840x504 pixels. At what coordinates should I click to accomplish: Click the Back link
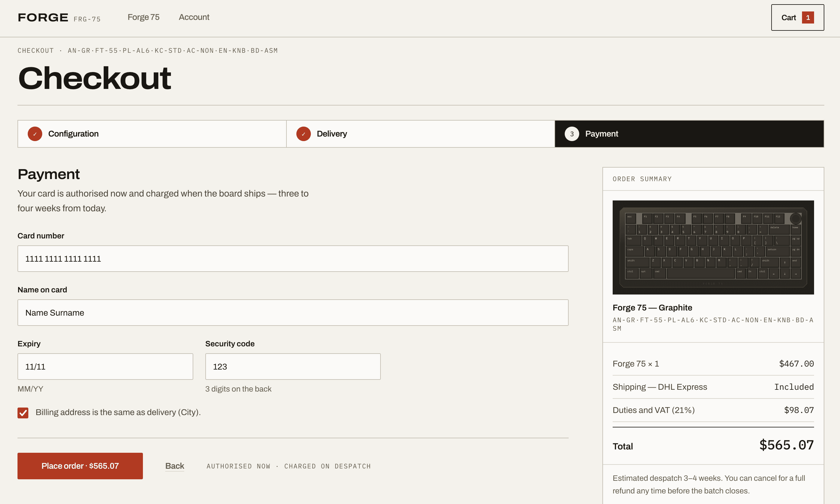tap(175, 466)
